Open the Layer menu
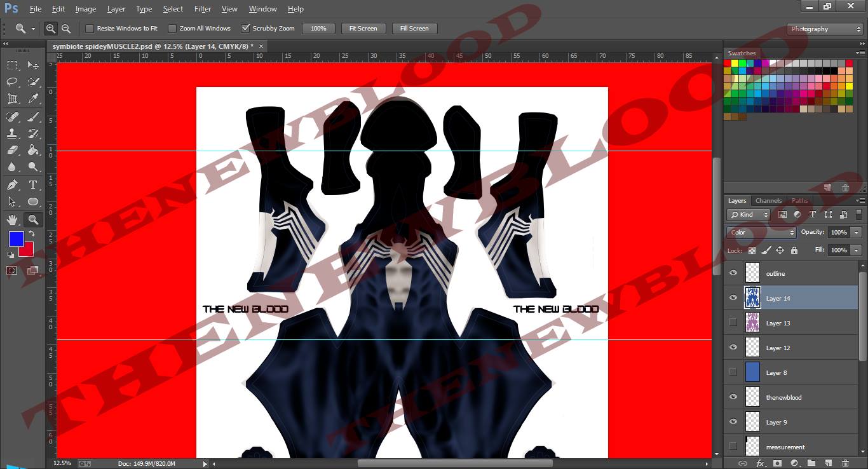This screenshot has height=469, width=868. pos(116,9)
